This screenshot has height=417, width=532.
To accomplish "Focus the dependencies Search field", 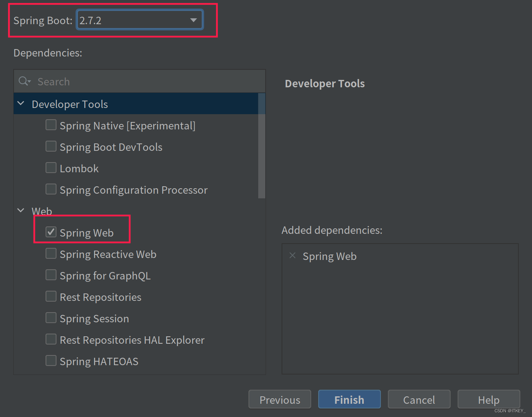I will pyautogui.click(x=139, y=81).
